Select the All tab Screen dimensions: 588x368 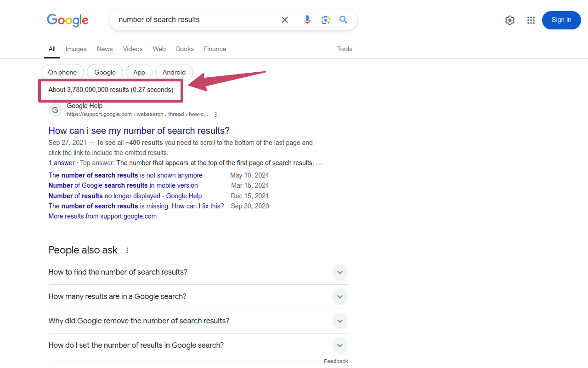(52, 49)
